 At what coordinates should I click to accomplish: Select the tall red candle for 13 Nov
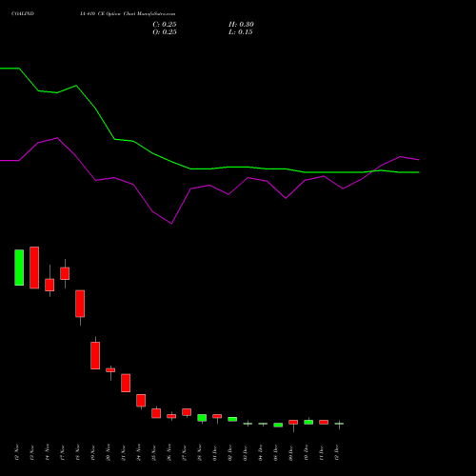point(34,268)
